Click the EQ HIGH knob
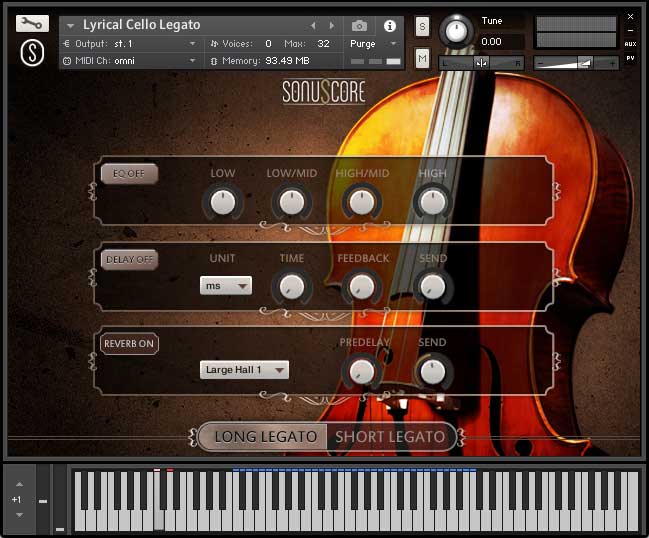 [433, 202]
